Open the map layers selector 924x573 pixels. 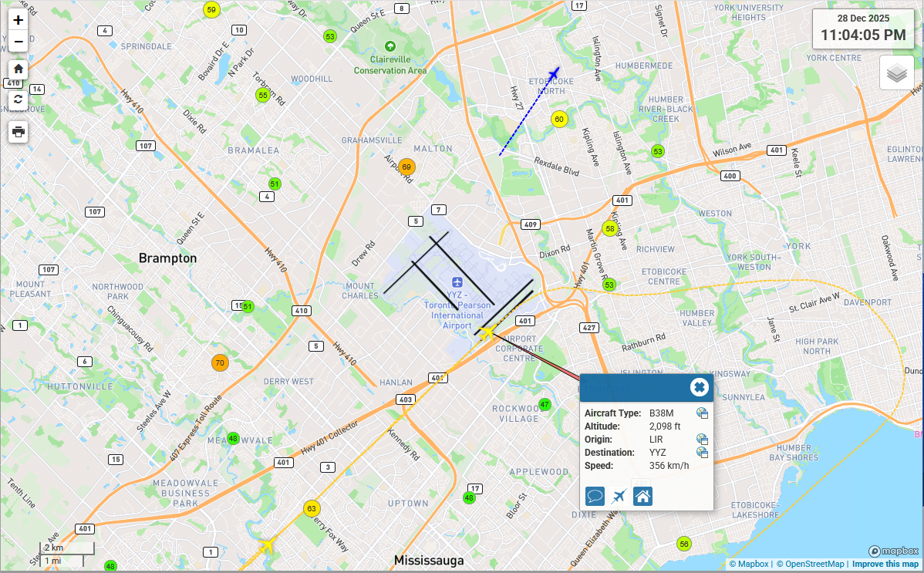pyautogui.click(x=896, y=73)
